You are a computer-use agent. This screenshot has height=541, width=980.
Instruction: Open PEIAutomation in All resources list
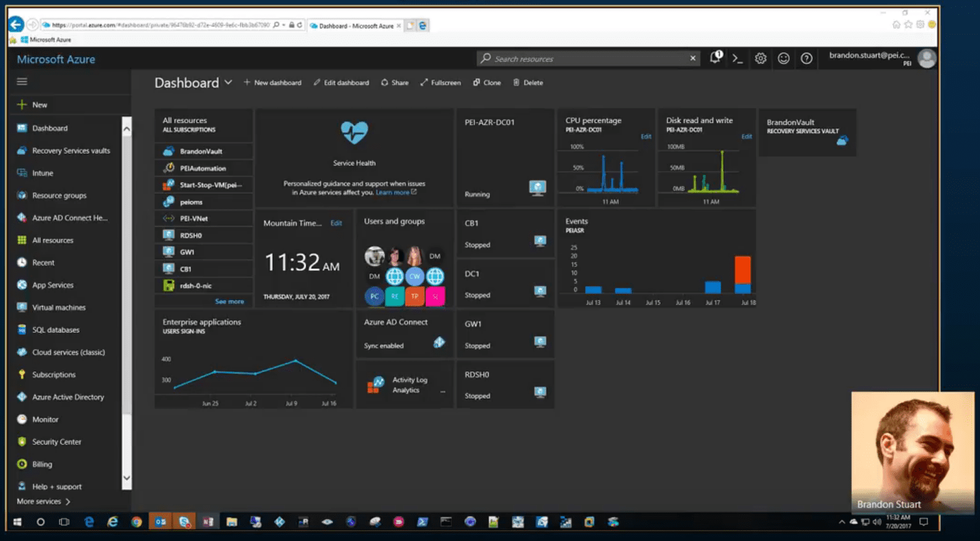(x=204, y=168)
